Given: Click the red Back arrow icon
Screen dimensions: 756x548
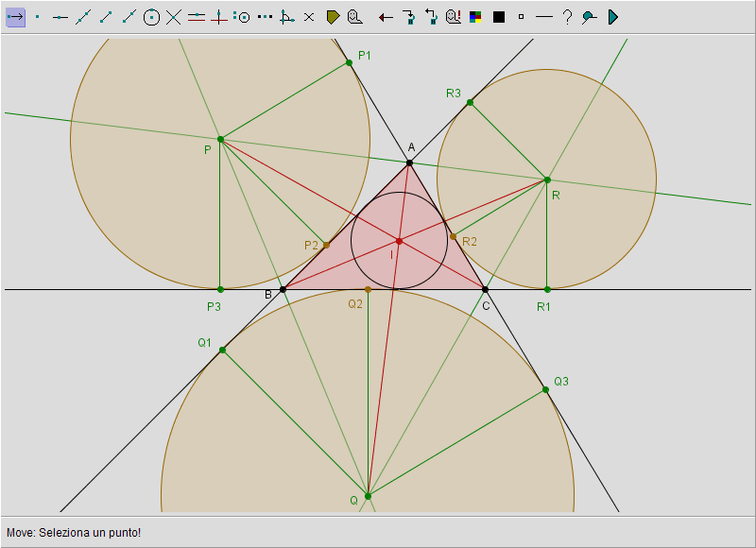Looking at the screenshot, I should point(386,18).
